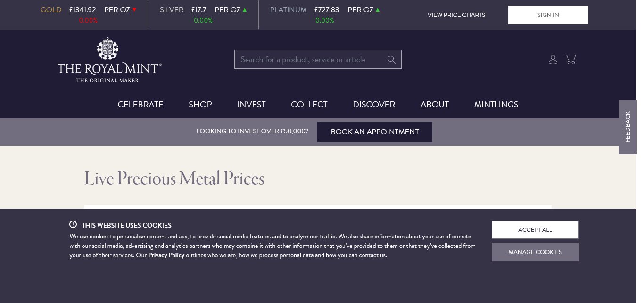
Task: Click the search magnifier icon
Action: tap(391, 59)
